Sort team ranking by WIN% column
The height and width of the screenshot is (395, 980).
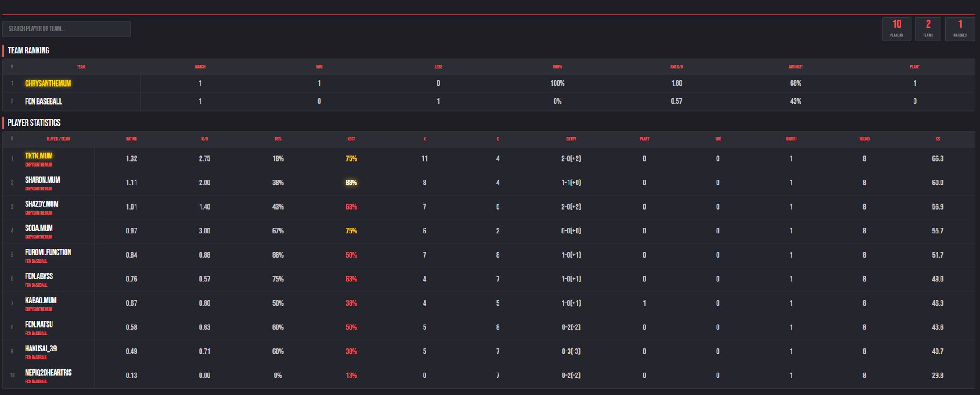click(x=558, y=66)
